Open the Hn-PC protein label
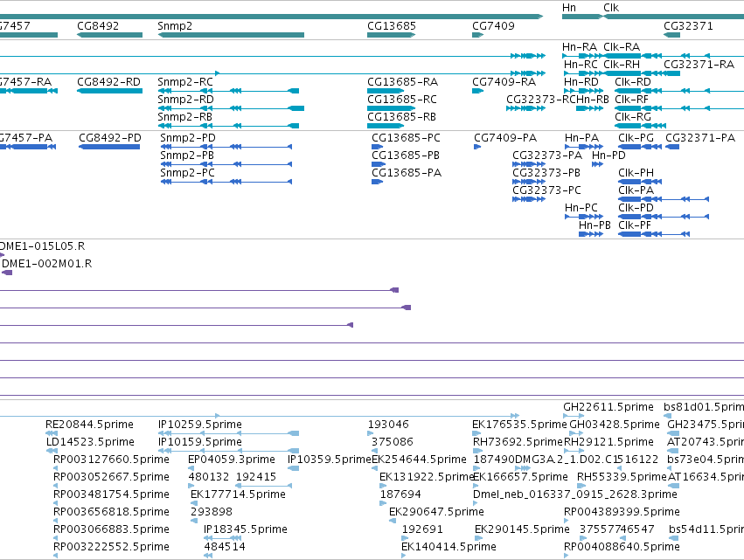Screen dimensions: 744x560 (x=581, y=208)
